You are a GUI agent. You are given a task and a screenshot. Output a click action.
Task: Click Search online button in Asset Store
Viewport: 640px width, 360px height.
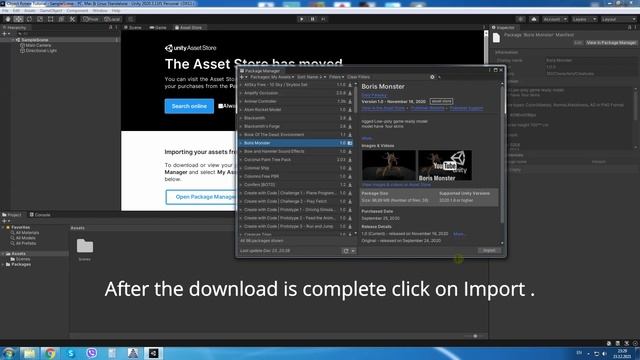point(189,106)
